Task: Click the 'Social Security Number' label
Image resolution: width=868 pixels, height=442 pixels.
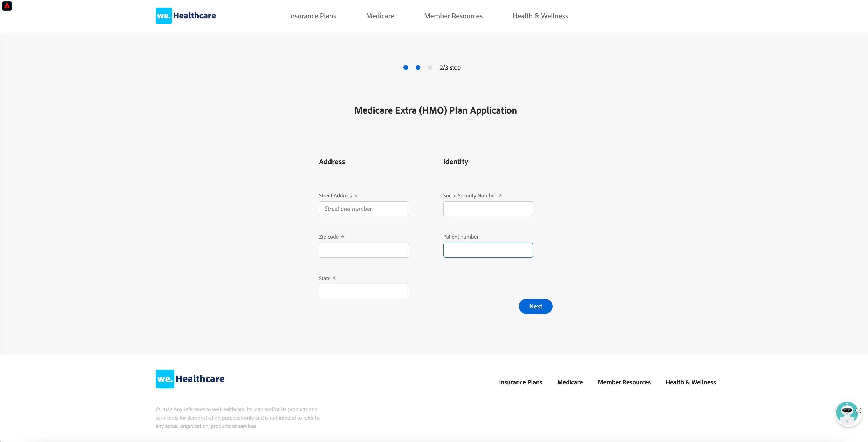Action: pos(469,195)
